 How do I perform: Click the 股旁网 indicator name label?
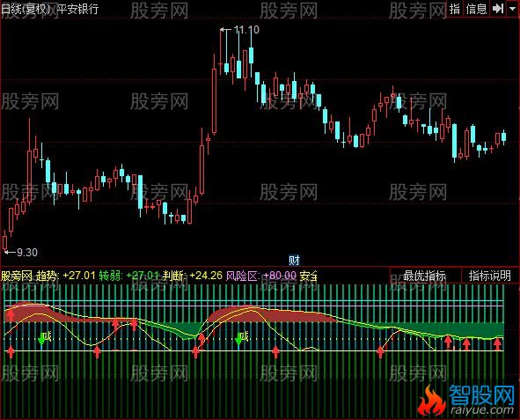point(17,276)
